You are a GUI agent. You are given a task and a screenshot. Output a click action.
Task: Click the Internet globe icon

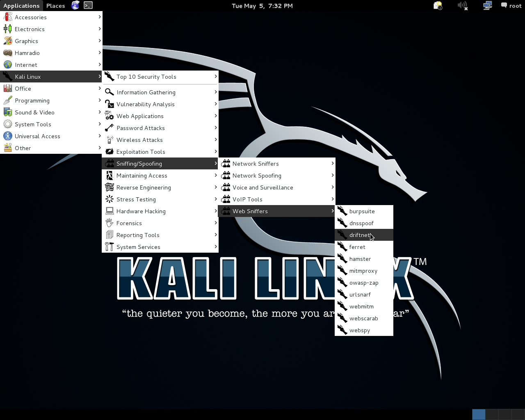pyautogui.click(x=8, y=65)
